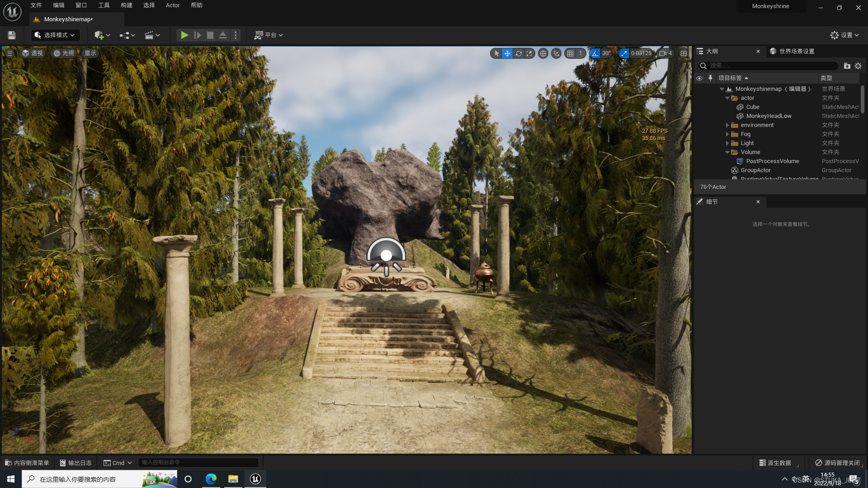The image size is (868, 488).
Task: Click the outliner search field
Action: coord(768,66)
